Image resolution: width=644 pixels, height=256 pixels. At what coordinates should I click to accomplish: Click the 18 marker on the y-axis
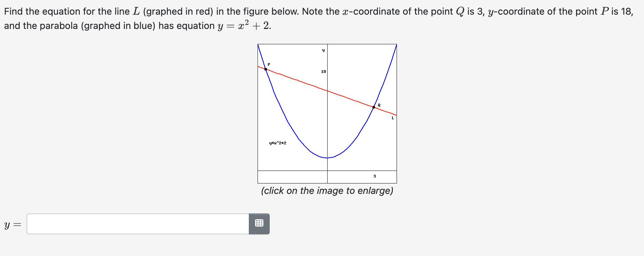(x=323, y=71)
